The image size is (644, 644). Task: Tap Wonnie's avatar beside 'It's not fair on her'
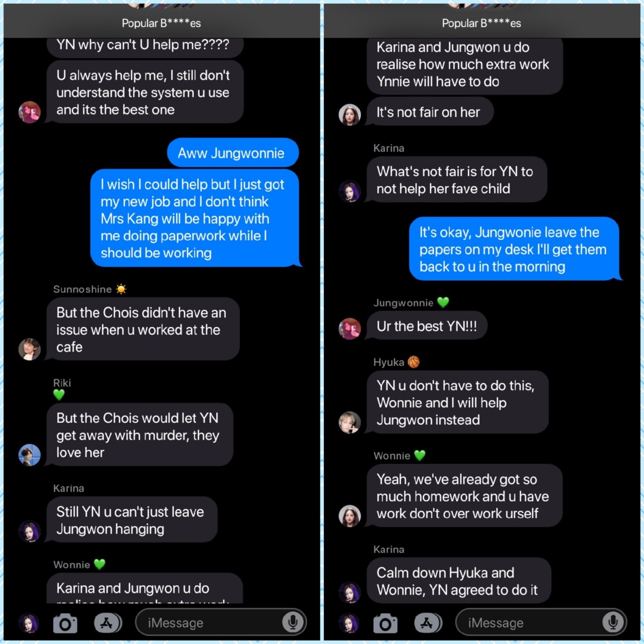pos(350,115)
